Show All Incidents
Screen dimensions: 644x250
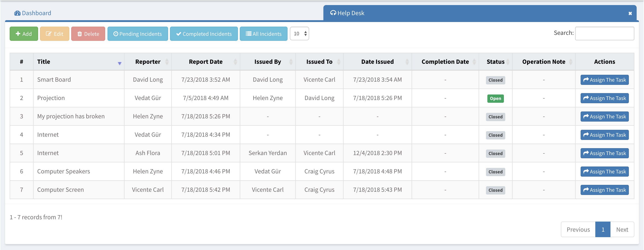pos(263,34)
